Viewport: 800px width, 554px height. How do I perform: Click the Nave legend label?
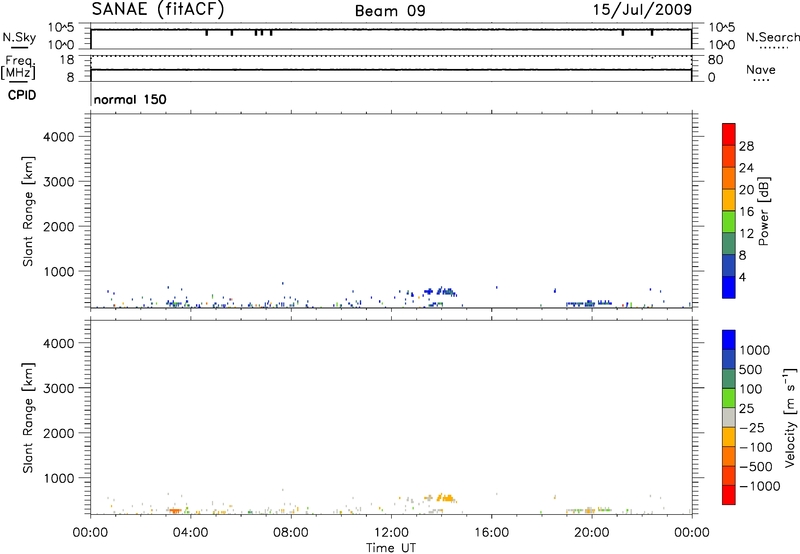pos(761,69)
